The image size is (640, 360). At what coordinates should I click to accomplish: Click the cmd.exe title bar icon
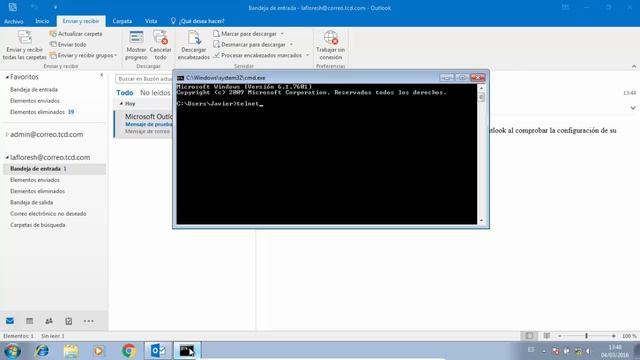tap(180, 78)
